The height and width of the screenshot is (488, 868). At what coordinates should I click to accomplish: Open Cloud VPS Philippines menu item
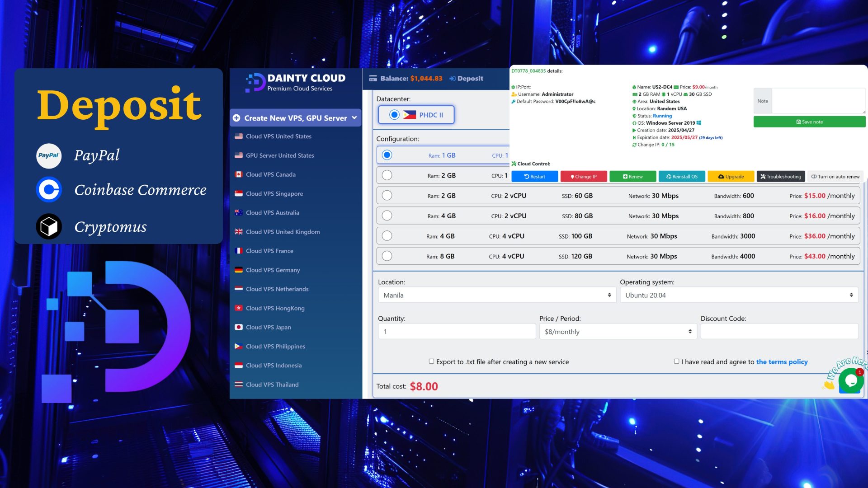tap(275, 346)
